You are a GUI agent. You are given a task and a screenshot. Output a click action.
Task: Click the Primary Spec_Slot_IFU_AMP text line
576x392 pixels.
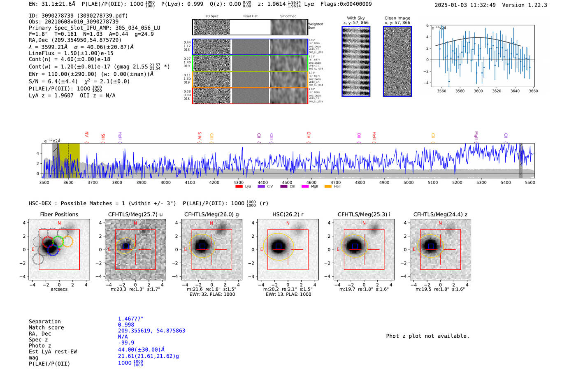pyautogui.click(x=95, y=28)
